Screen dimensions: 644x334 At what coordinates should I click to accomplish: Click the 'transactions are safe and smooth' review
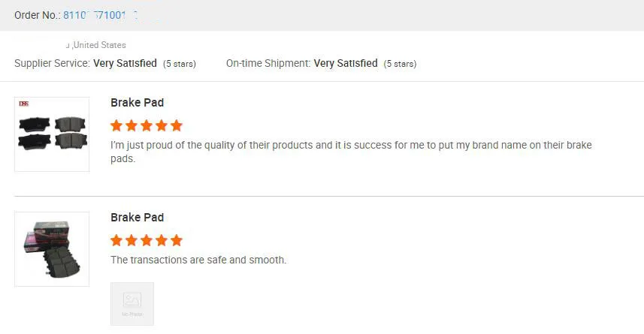pos(198,260)
